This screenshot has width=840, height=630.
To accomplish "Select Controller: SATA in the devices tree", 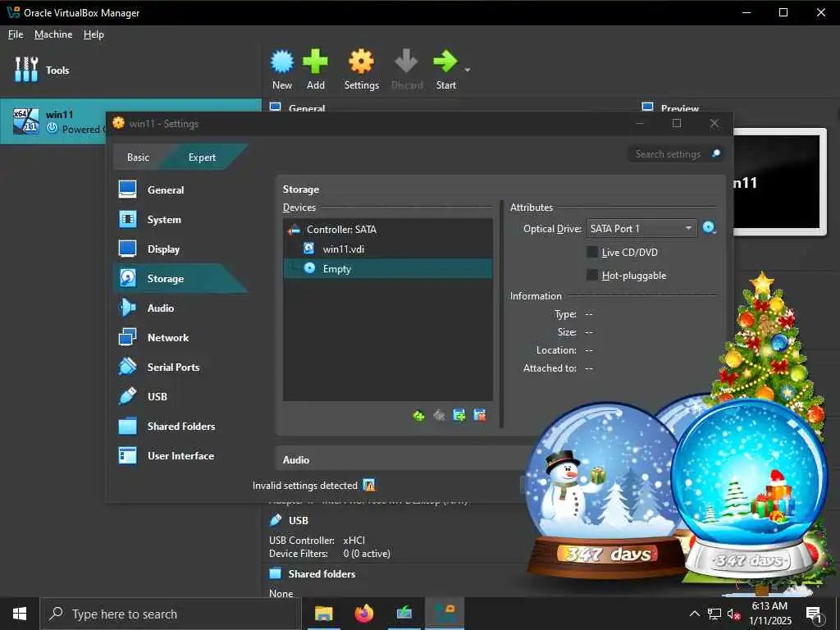I will [388, 230].
